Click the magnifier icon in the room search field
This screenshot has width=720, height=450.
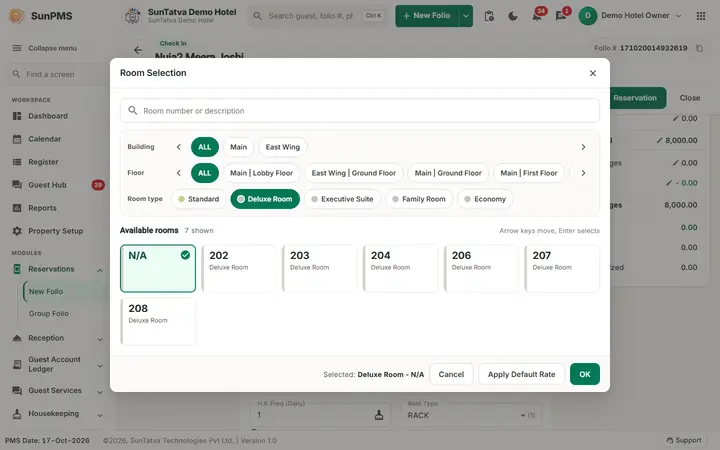(133, 111)
